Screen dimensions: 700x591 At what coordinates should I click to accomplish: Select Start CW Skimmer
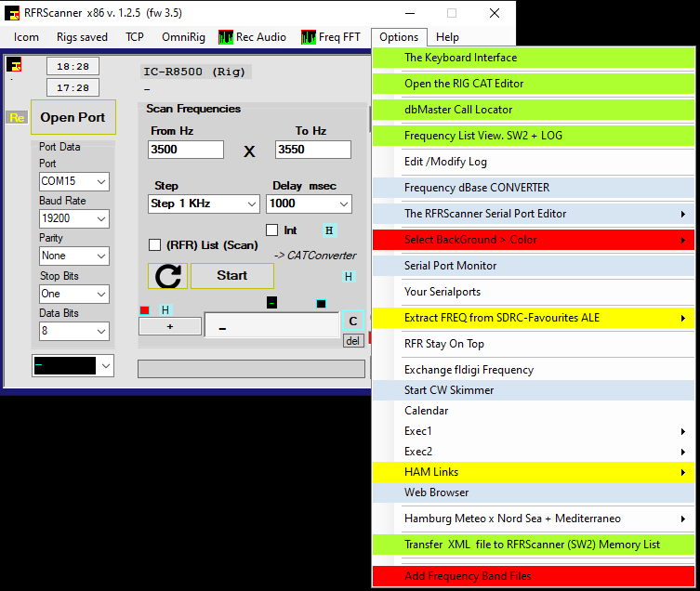(x=534, y=390)
